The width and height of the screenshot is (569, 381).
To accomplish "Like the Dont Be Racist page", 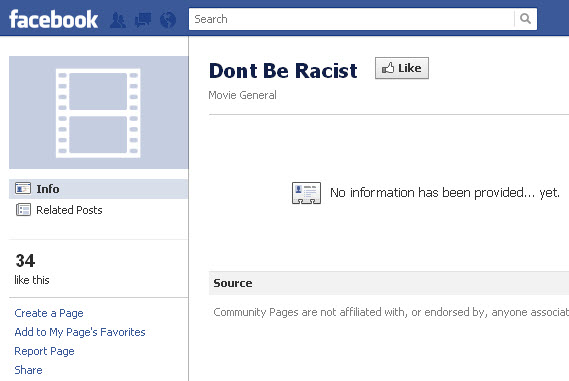I will pyautogui.click(x=402, y=68).
